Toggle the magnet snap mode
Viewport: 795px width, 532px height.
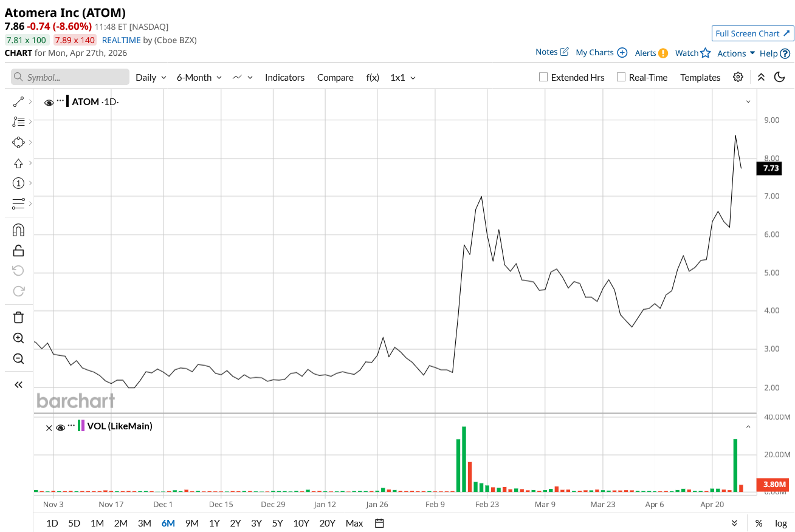[x=18, y=230]
